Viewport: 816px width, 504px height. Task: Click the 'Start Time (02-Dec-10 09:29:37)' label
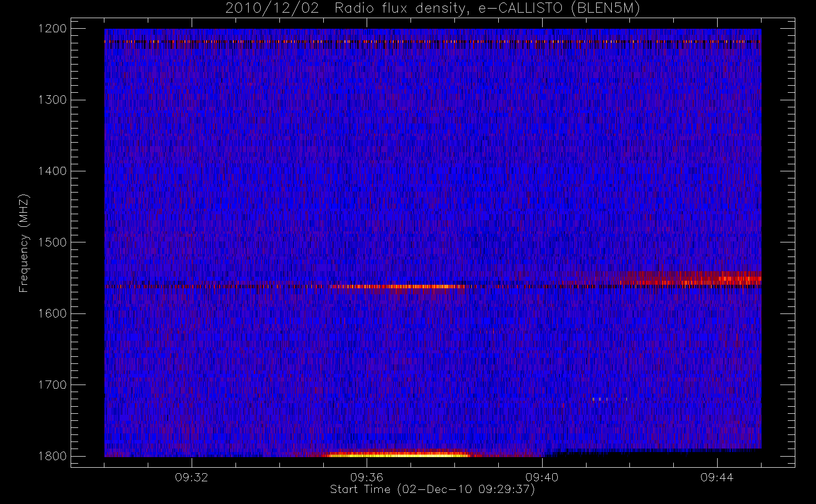point(432,489)
